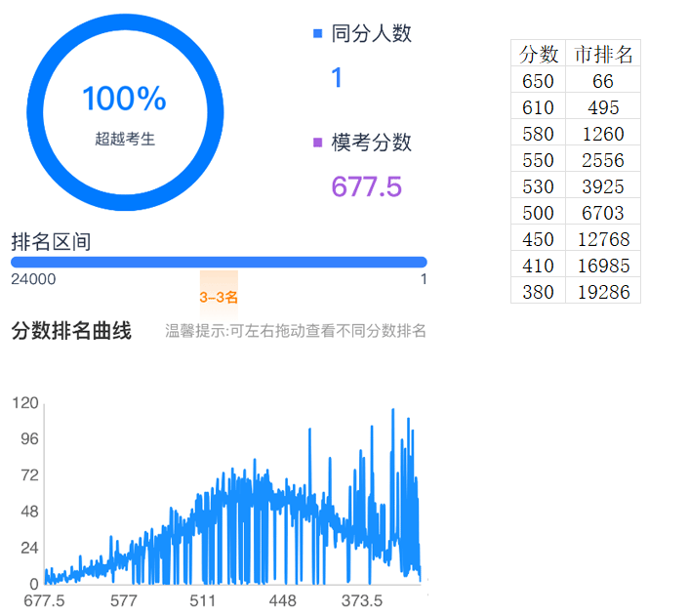Click the 温馨提示 drag hint text
Image resolution: width=689 pixels, height=616 pixels.
point(296,332)
